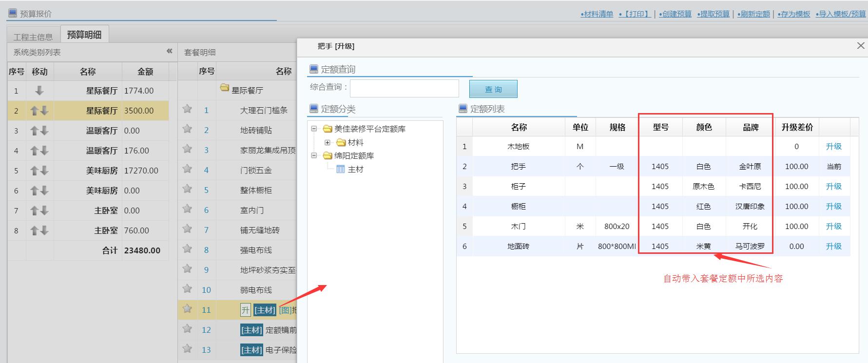The height and width of the screenshot is (363, 868).
Task: Click the 存为模板 link
Action: click(x=794, y=14)
